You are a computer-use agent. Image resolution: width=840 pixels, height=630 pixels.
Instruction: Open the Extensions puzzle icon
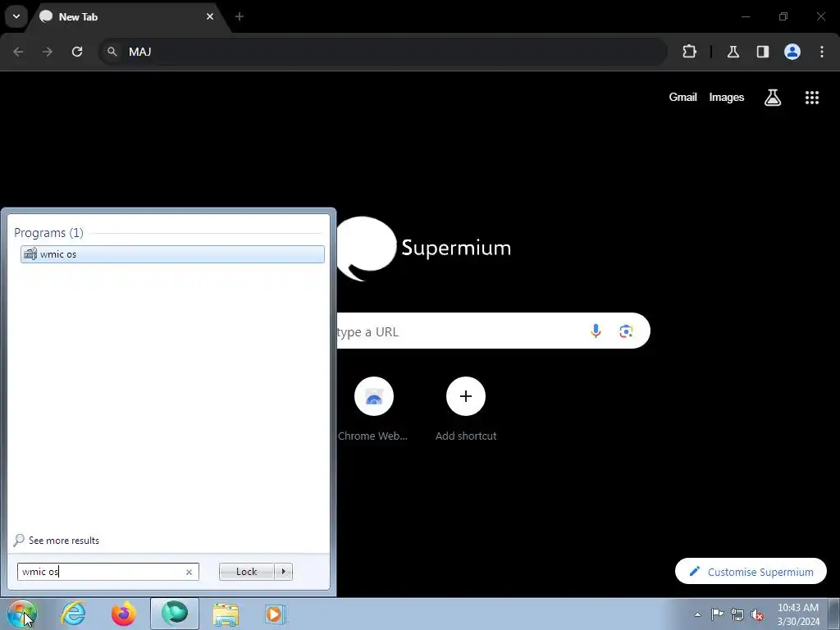[689, 52]
